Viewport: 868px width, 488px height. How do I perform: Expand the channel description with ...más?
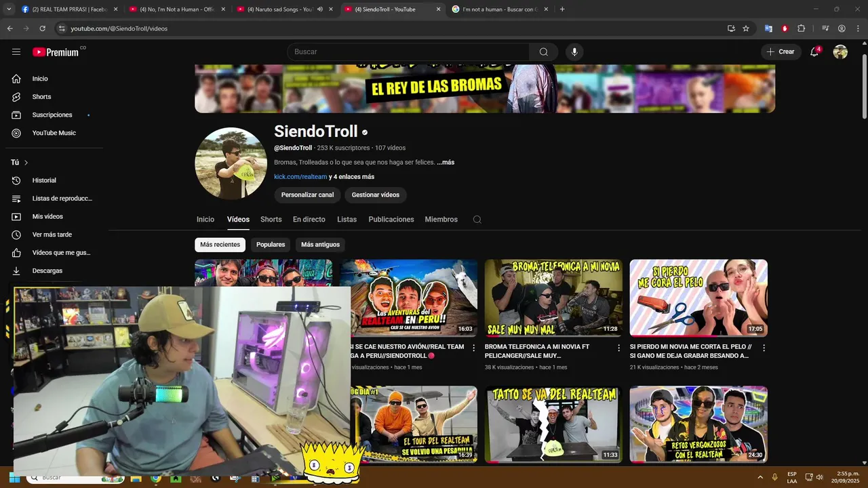coord(446,163)
